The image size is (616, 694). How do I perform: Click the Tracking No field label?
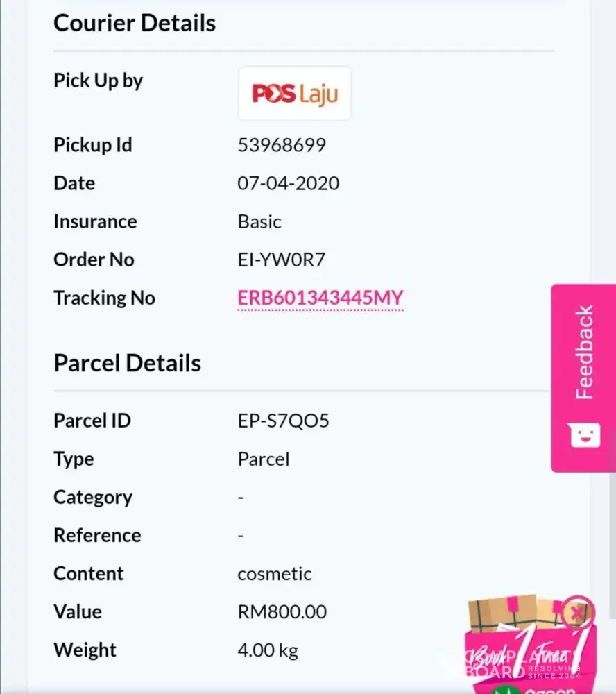[104, 298]
